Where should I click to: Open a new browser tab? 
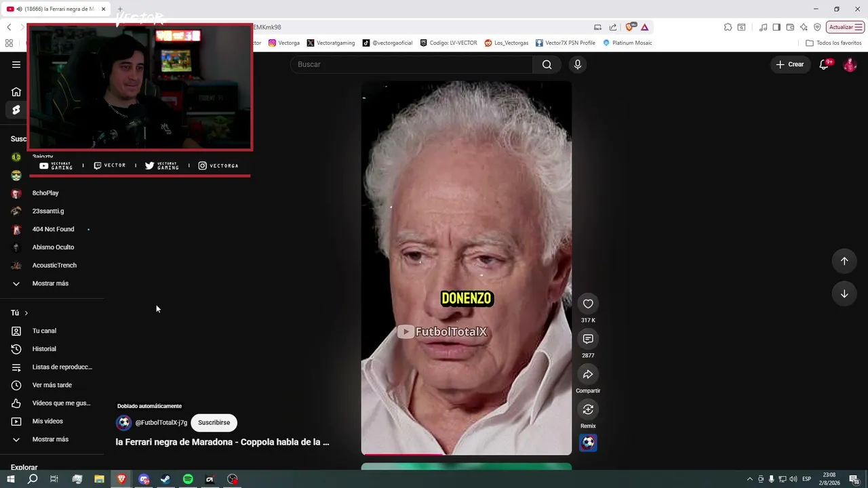[121, 9]
